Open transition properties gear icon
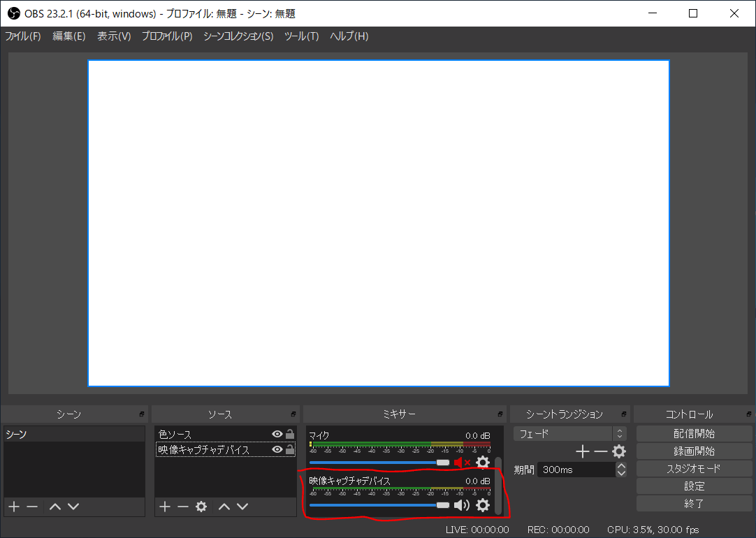The width and height of the screenshot is (756, 538). (x=619, y=451)
